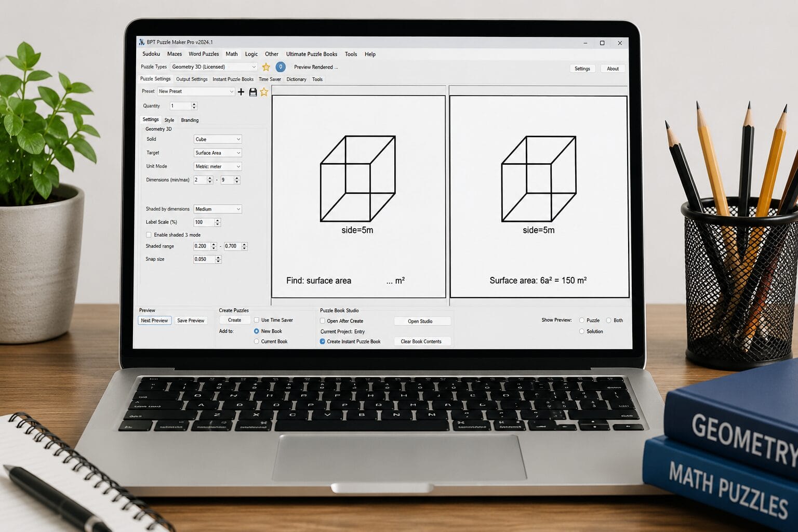Viewport: 798px width, 532px height.
Task: Check the Open After Create option
Action: tap(323, 321)
